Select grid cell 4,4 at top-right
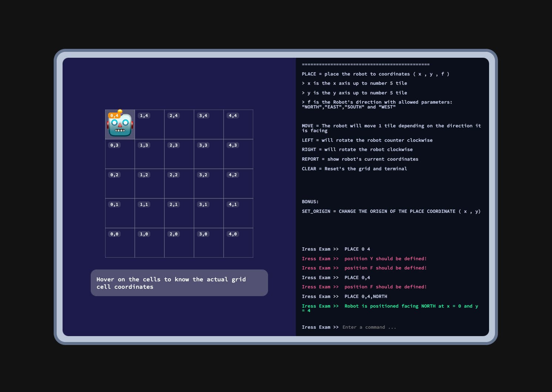 tap(238, 124)
